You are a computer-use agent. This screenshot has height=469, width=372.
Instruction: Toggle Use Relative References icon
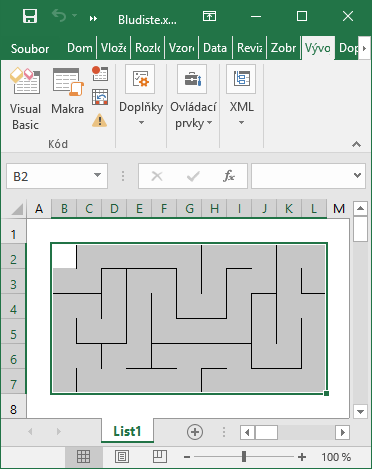click(x=100, y=97)
